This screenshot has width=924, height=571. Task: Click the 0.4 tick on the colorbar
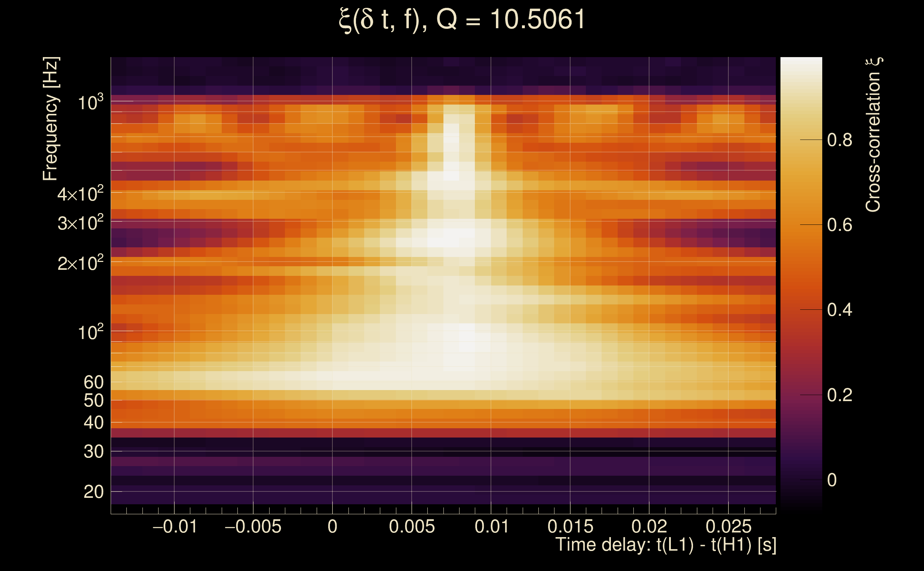click(x=839, y=310)
